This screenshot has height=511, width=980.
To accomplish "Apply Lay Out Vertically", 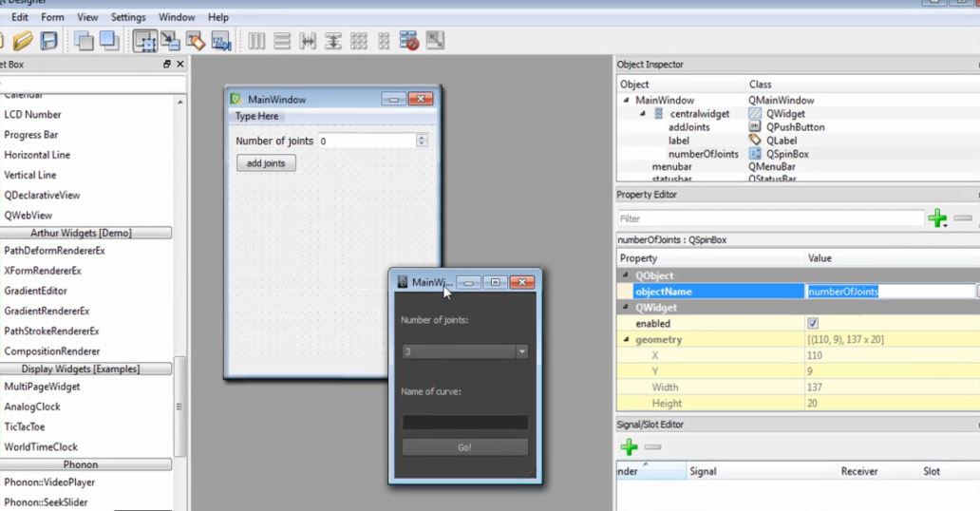I will coord(282,41).
